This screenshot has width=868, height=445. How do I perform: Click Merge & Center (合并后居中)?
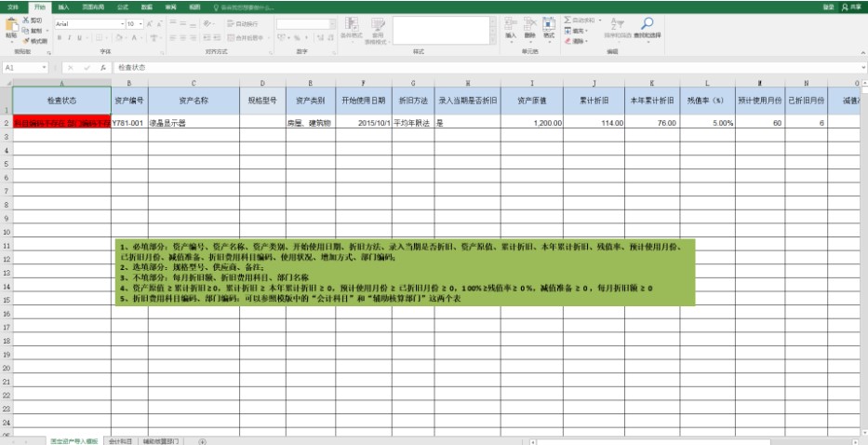click(x=245, y=37)
